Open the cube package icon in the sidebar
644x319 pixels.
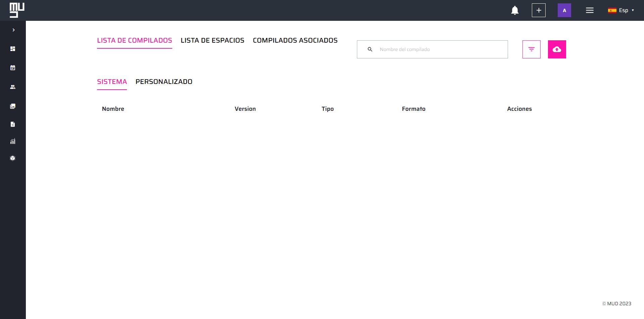click(13, 158)
